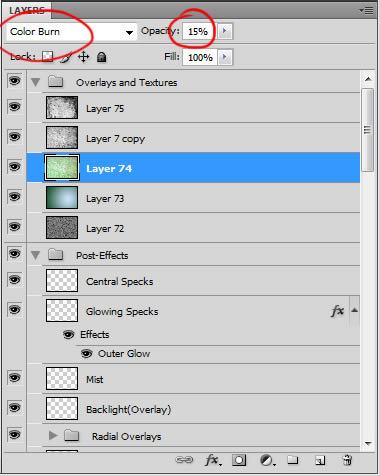Click the Fill percentage input field
Viewport: 380px width, 476px height.
pyautogui.click(x=200, y=57)
